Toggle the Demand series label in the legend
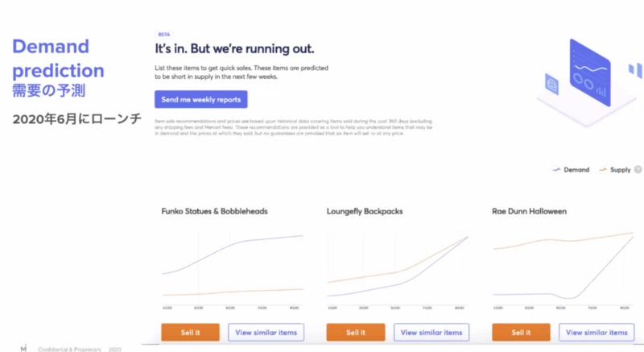644x352 pixels. coord(577,170)
